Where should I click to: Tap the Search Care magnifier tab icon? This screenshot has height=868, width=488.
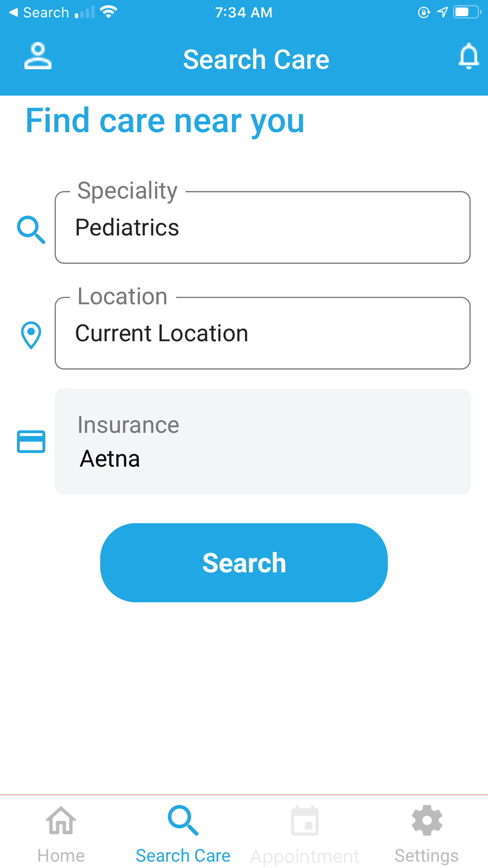coord(183,820)
